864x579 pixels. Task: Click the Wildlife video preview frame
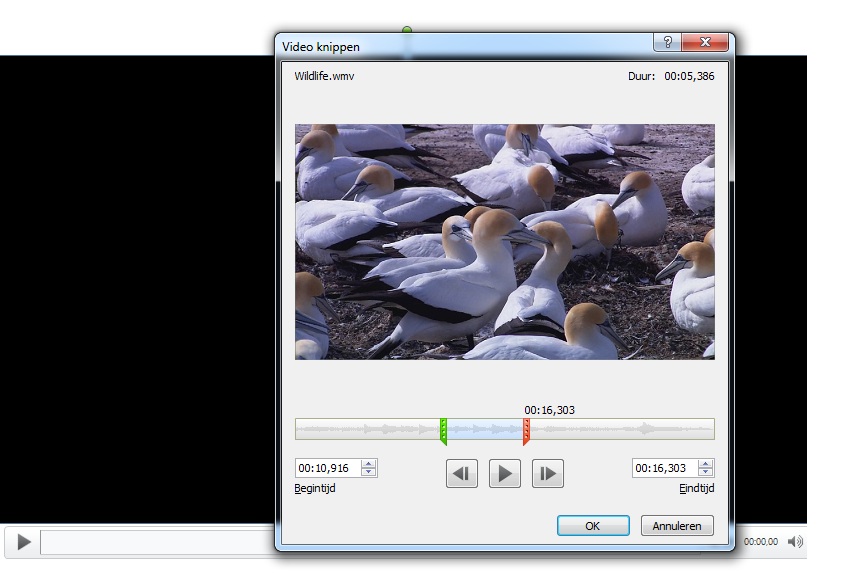click(505, 242)
